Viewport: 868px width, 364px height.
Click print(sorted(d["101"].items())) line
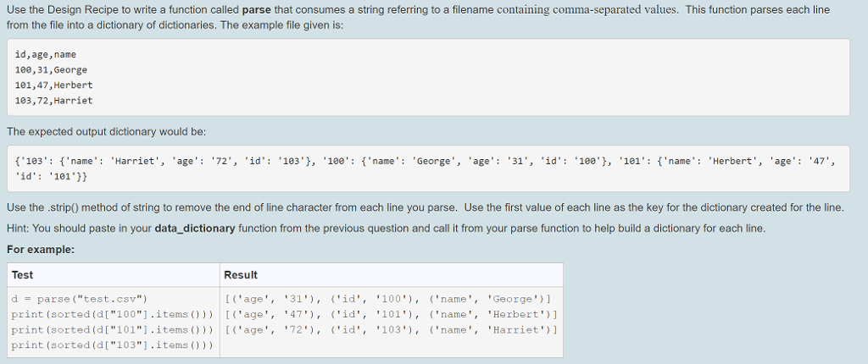pyautogui.click(x=113, y=330)
